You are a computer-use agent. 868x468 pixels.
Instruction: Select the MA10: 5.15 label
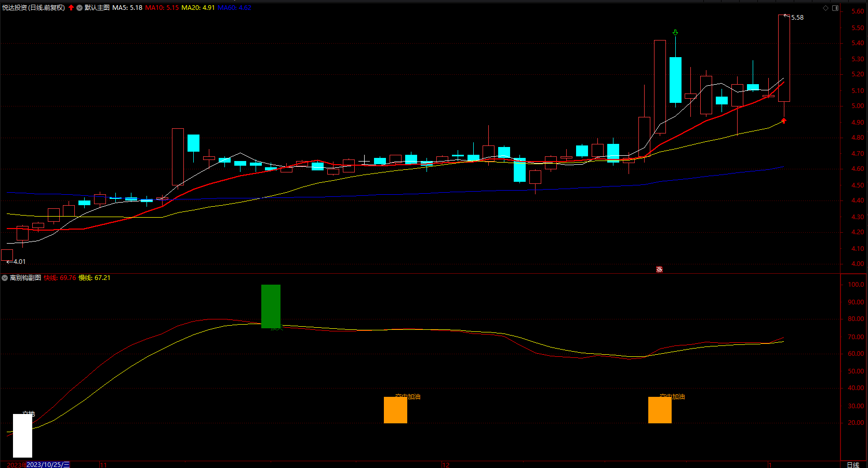(x=162, y=8)
